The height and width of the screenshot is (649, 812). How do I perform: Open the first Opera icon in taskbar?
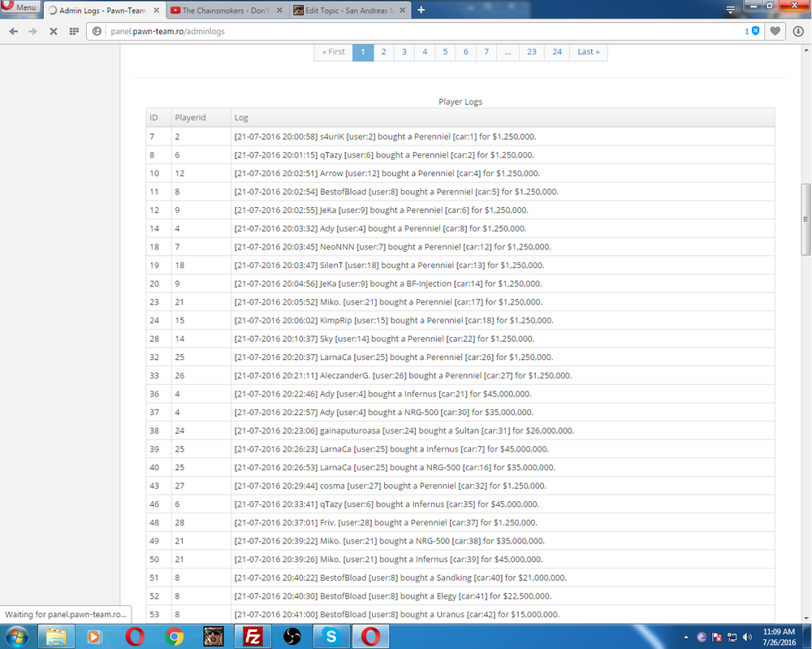[135, 637]
